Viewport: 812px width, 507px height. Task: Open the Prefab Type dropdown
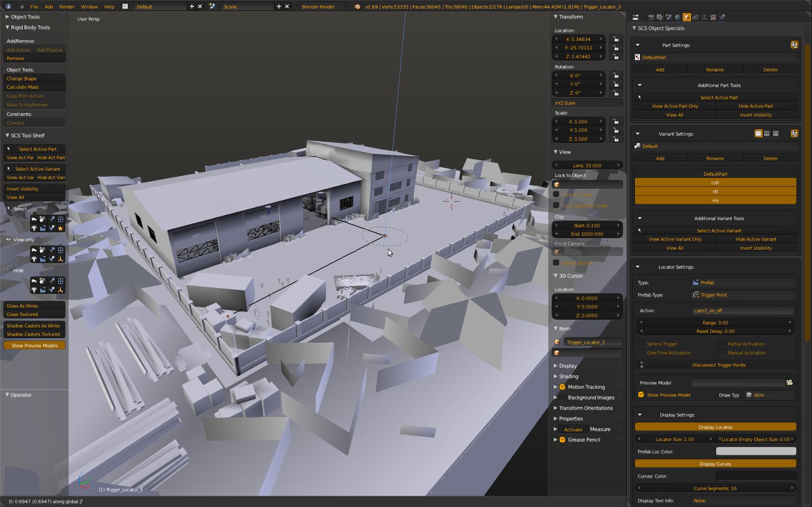click(743, 295)
